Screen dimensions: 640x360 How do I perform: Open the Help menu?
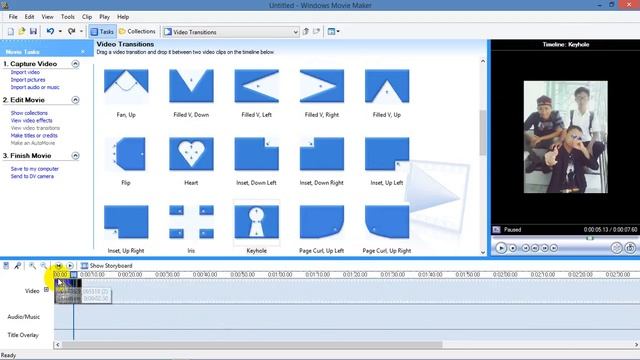point(123,17)
